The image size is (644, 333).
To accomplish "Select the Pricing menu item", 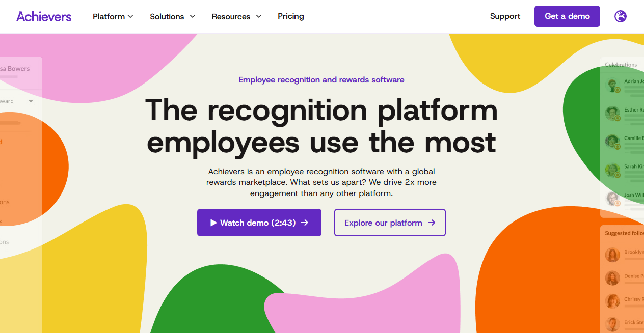I will point(290,16).
